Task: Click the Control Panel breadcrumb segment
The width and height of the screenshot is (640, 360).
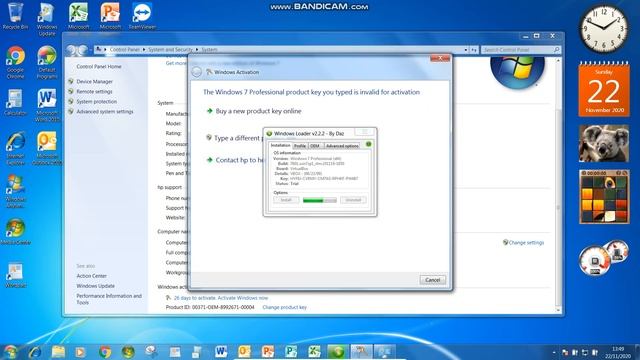Action: click(124, 49)
